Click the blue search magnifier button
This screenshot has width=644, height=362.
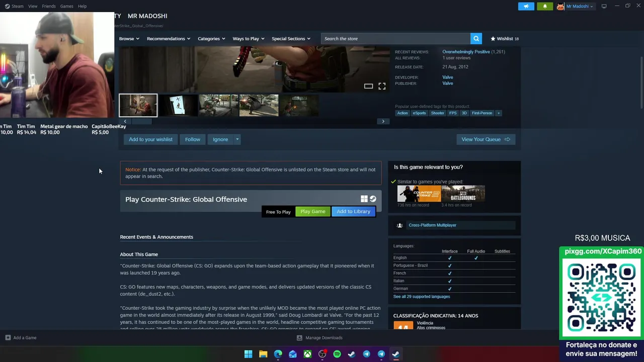[x=476, y=39]
